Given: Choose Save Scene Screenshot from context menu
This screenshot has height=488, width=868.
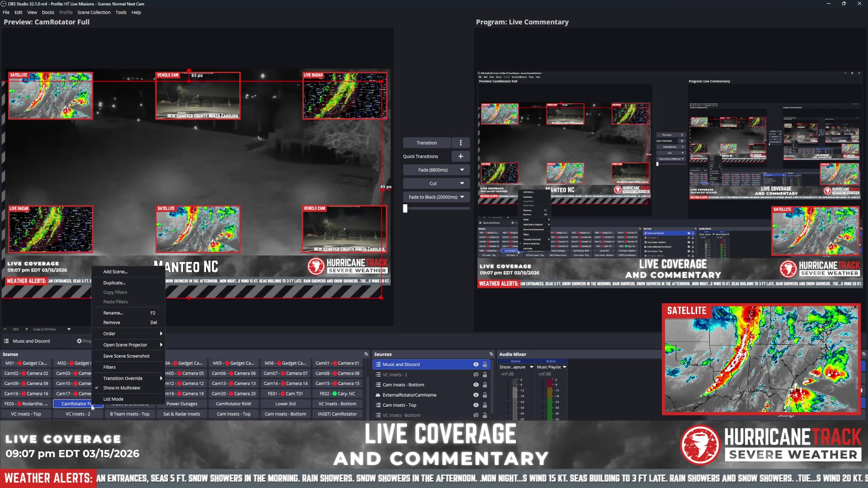Looking at the screenshot, I should click(126, 356).
